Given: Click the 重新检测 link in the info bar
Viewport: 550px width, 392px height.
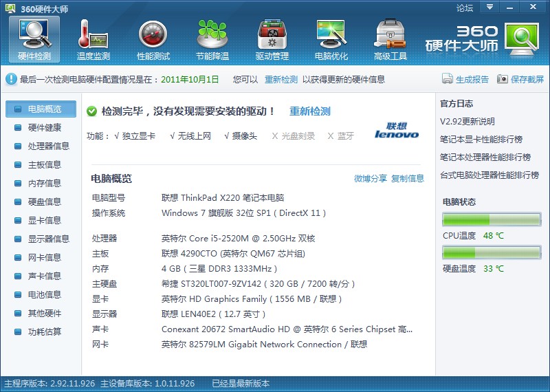Looking at the screenshot, I should tap(281, 79).
